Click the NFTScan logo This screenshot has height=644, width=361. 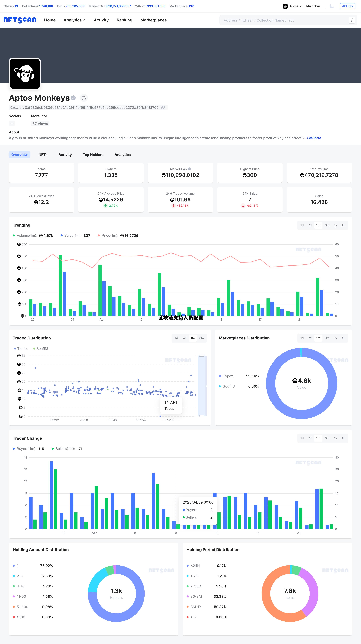pos(20,20)
